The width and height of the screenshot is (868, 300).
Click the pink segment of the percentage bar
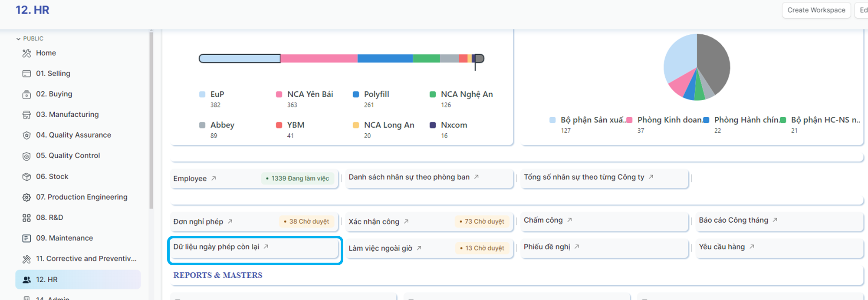319,59
